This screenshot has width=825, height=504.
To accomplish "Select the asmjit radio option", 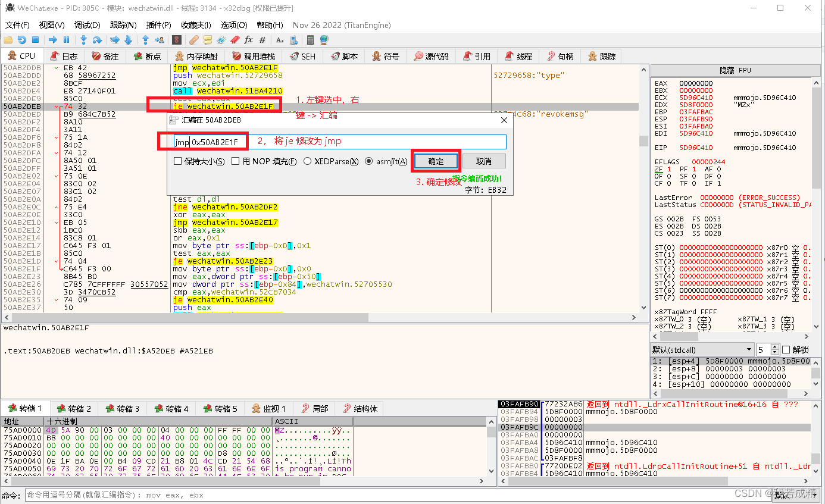I will (x=368, y=161).
